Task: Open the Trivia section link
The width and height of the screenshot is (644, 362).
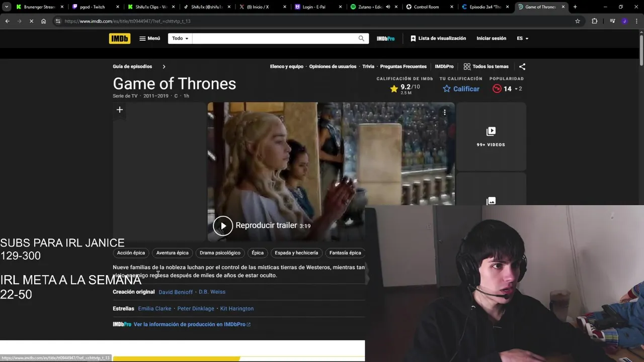Action: [x=368, y=66]
